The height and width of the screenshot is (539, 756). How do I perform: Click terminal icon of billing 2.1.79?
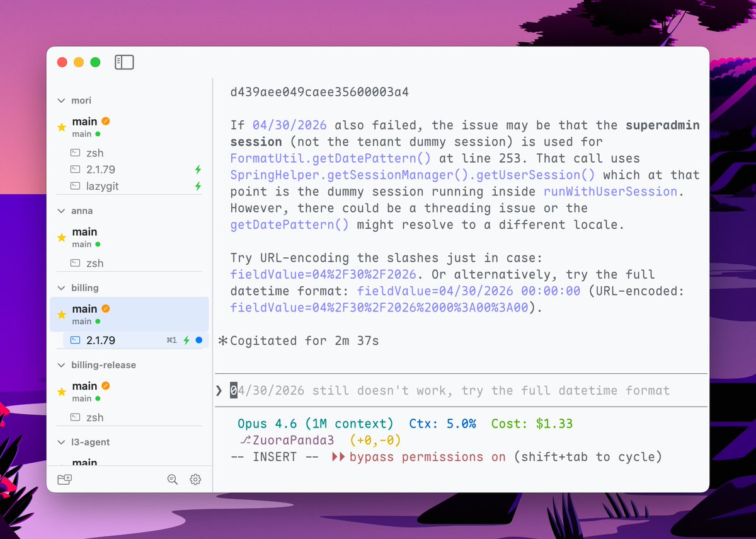(x=75, y=340)
